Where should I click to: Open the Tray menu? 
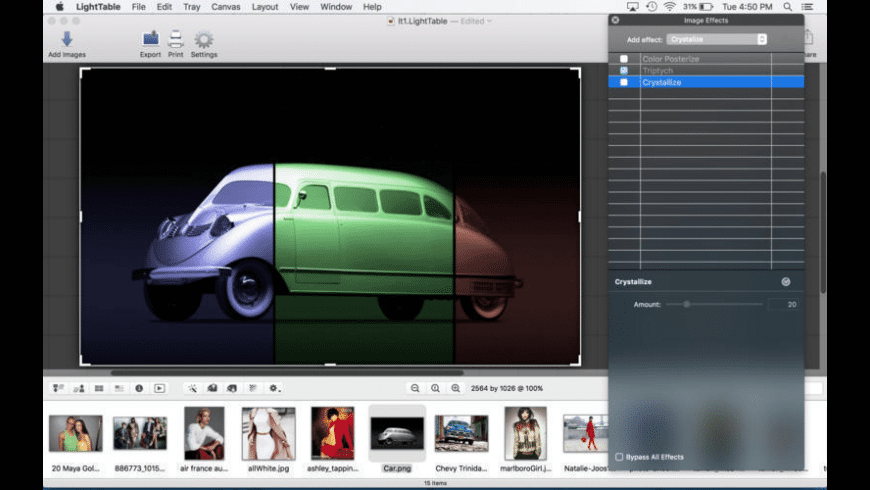click(191, 7)
